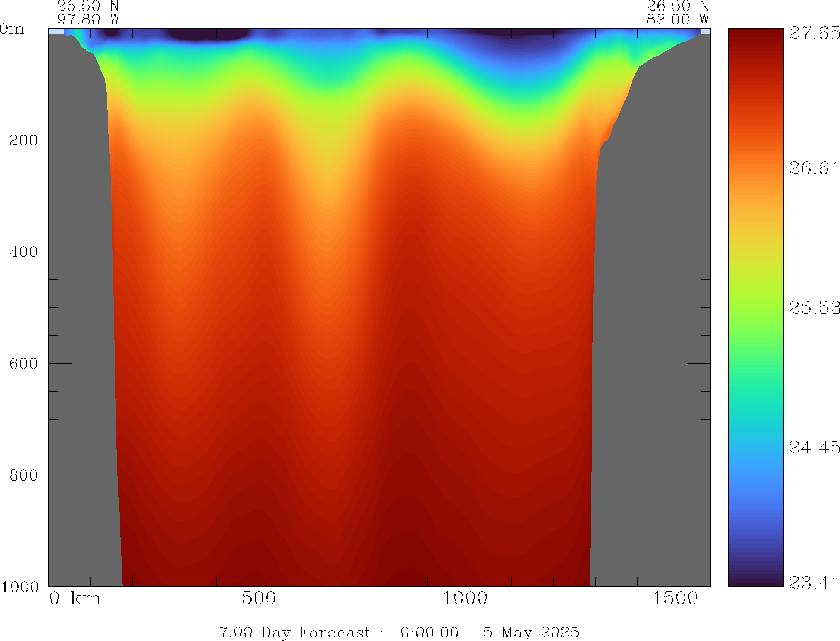Image resolution: width=840 pixels, height=641 pixels.
Task: Click the 26.61 colorbar label
Action: [x=814, y=168]
